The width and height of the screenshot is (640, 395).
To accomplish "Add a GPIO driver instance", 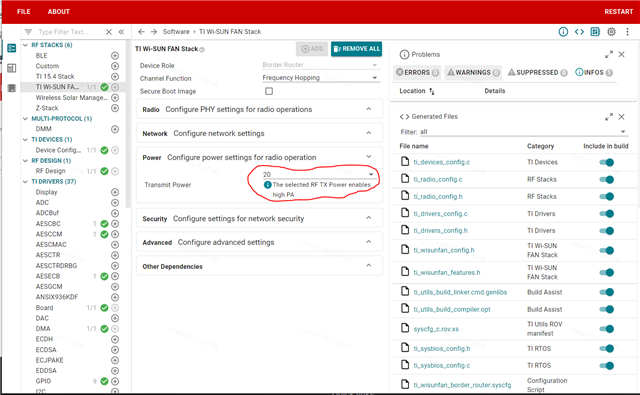I will coord(115,381).
